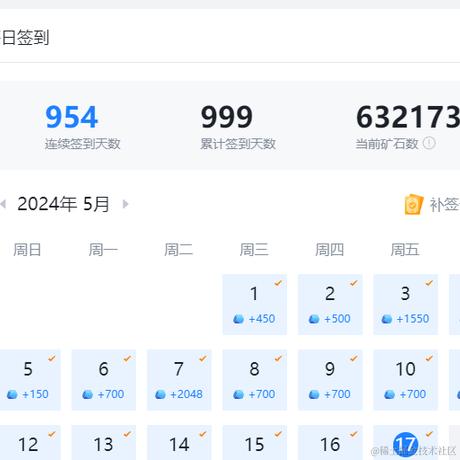Select May 15 calendar cell

(254, 443)
